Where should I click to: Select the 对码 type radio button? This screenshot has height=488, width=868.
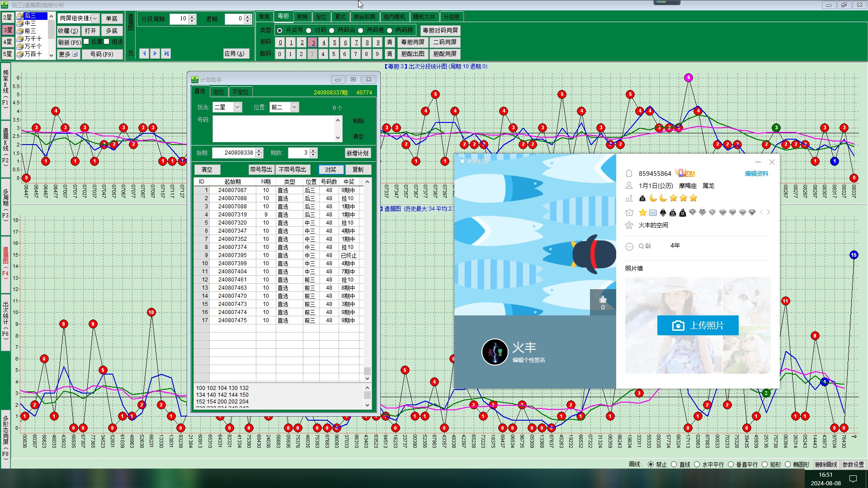[x=308, y=30]
